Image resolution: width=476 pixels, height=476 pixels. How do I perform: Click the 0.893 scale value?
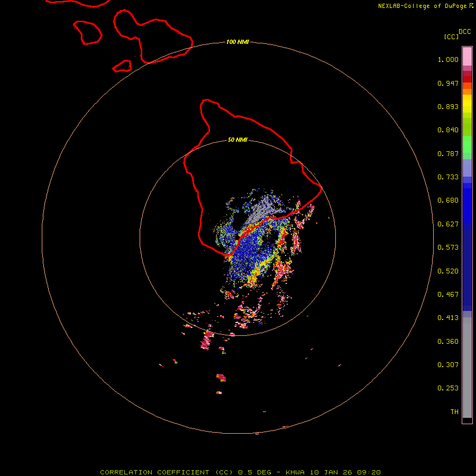tap(448, 106)
